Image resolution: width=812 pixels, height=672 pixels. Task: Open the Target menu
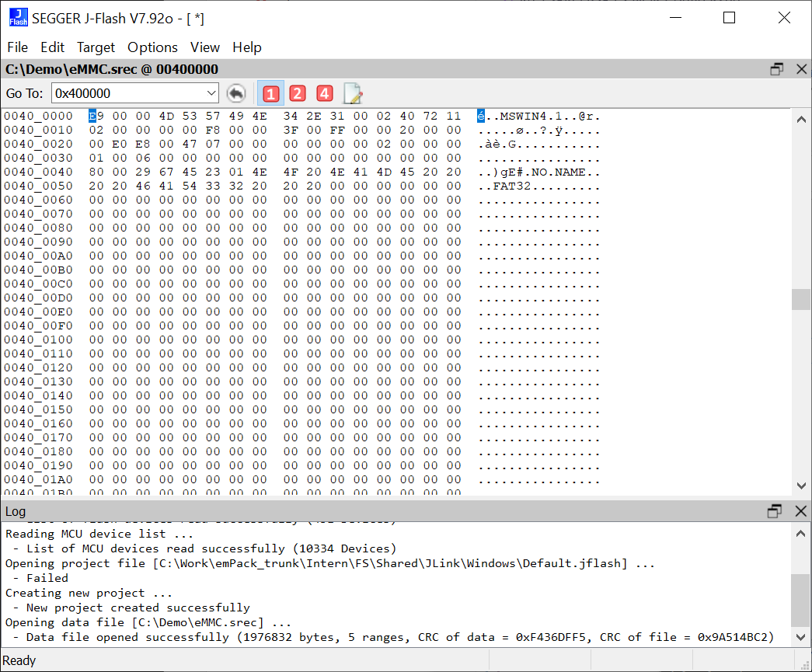click(x=96, y=47)
